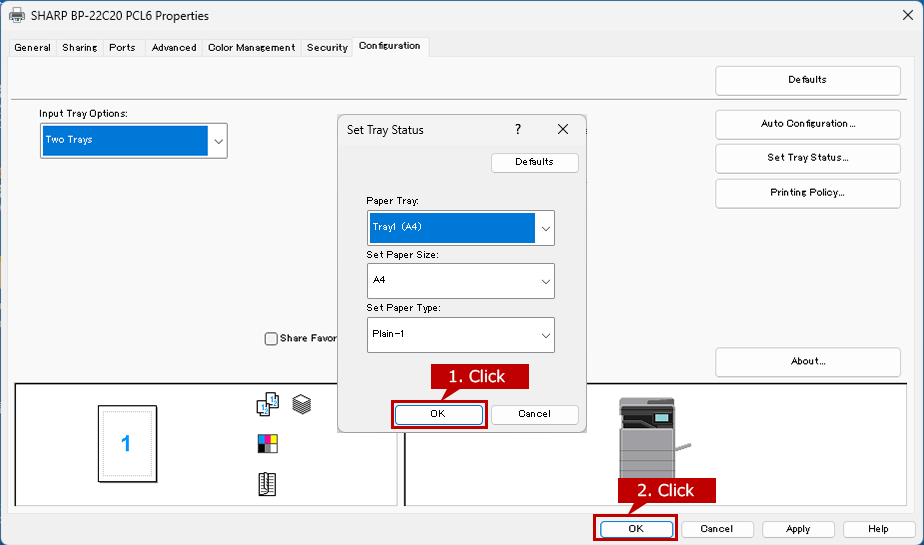Image resolution: width=924 pixels, height=545 pixels.
Task: Cancel the Set Tray Status dialog
Action: [534, 414]
